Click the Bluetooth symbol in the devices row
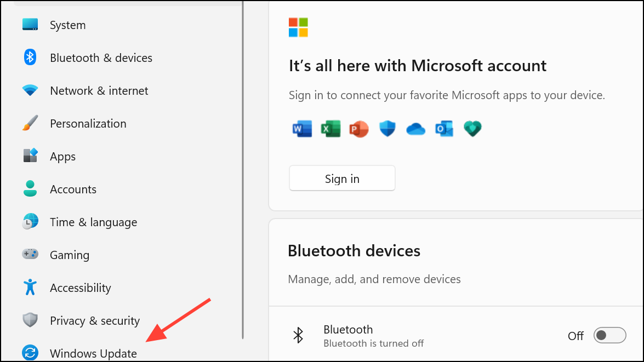This screenshot has width=644, height=362. [x=298, y=335]
